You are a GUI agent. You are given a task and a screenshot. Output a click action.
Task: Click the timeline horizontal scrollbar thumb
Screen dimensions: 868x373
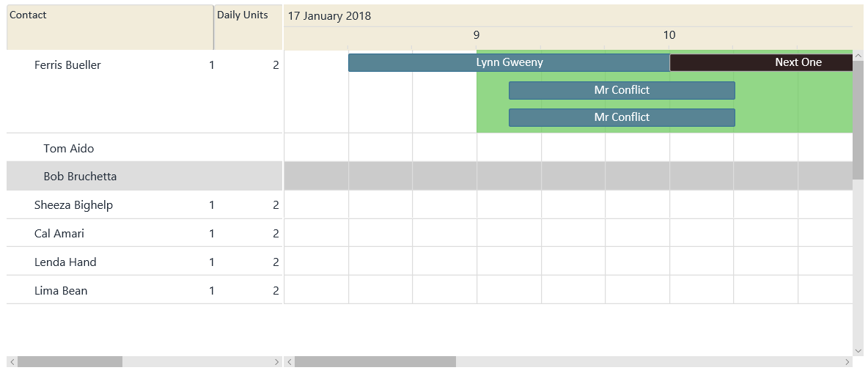375,362
